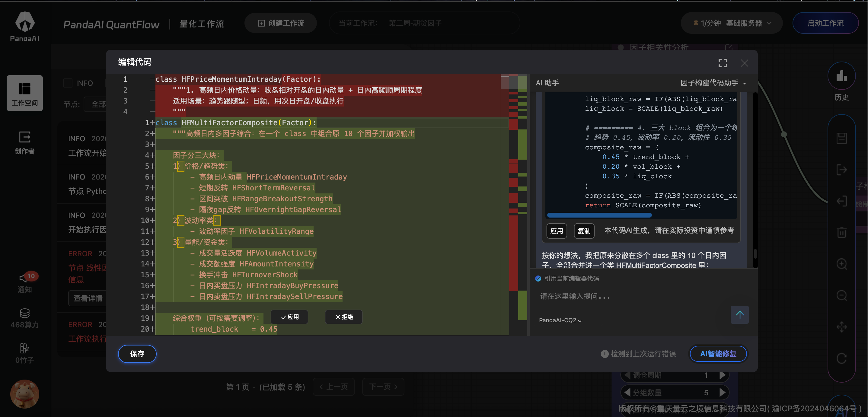Click deleted line class HFPriceMomentumIntraday(Factor)
This screenshot has width=868, height=417.
point(238,79)
